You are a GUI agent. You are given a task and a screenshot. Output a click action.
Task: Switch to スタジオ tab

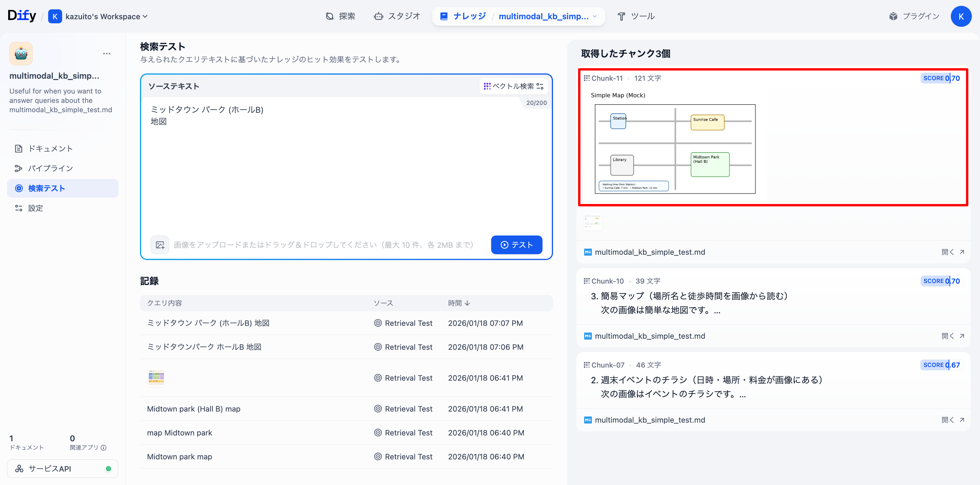click(397, 16)
